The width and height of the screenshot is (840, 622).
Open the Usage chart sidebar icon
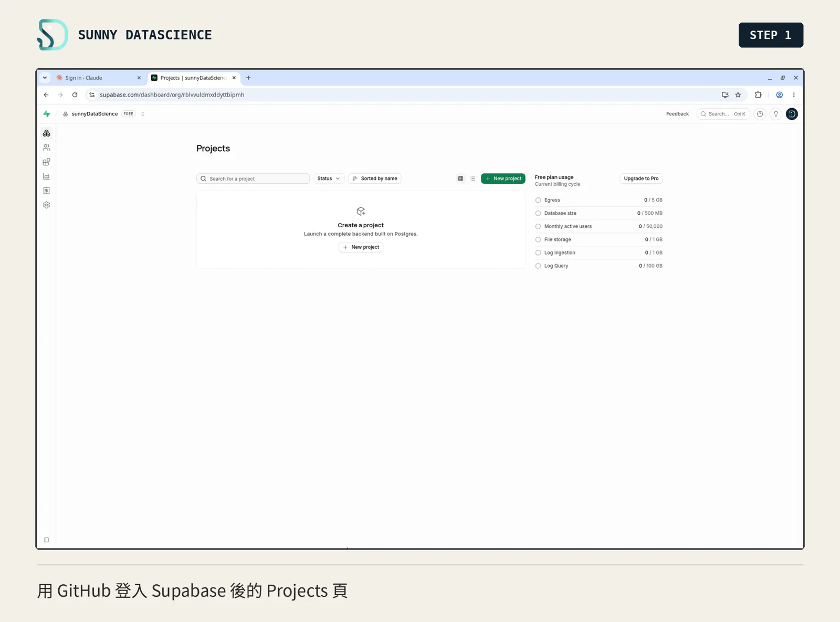pos(47,176)
